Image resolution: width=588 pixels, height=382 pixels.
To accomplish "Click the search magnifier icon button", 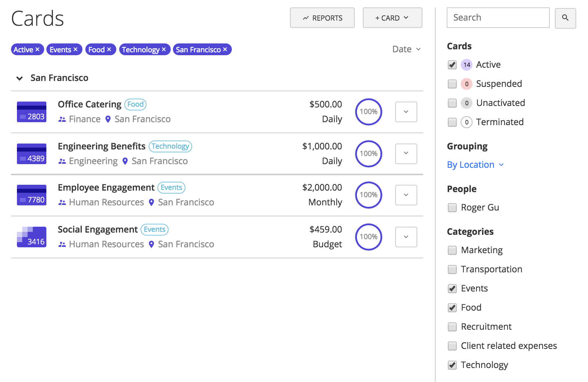I will click(x=565, y=18).
